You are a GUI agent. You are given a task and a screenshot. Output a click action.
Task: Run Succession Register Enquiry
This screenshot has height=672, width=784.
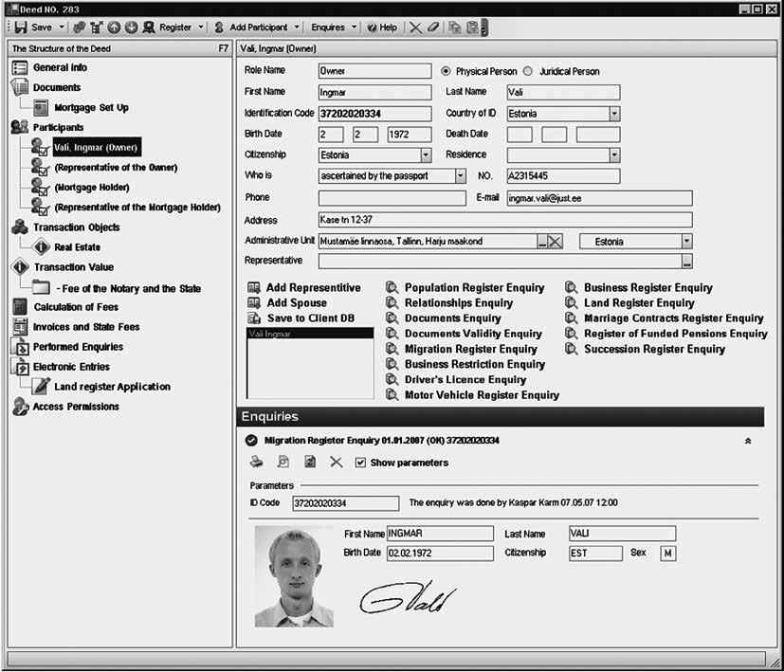click(654, 349)
